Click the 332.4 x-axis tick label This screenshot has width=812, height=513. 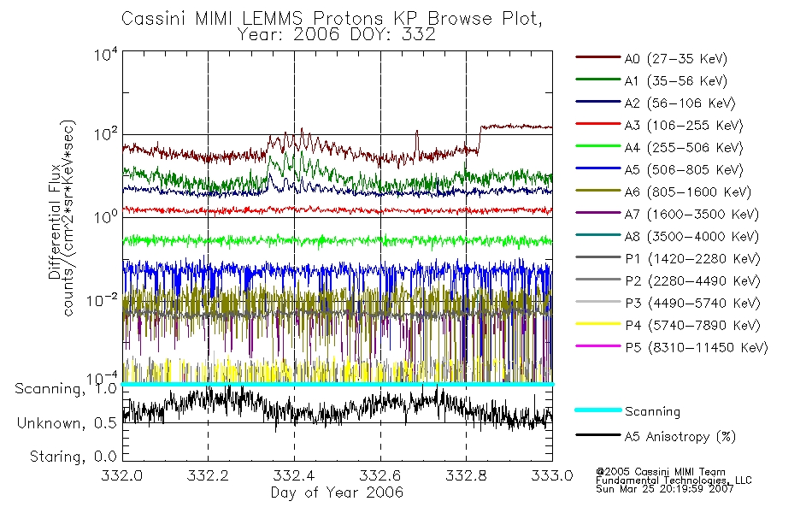tap(294, 475)
